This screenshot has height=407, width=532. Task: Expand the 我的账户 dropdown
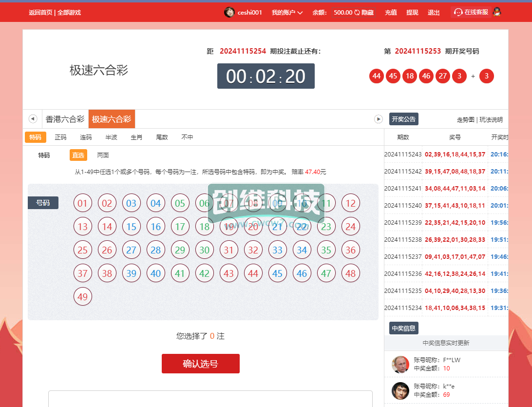[x=287, y=13]
